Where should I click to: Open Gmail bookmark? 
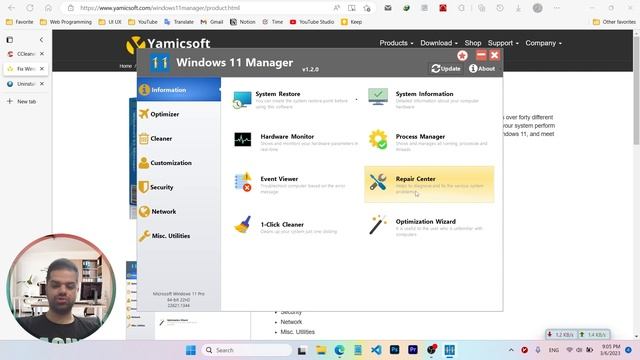pos(211,22)
